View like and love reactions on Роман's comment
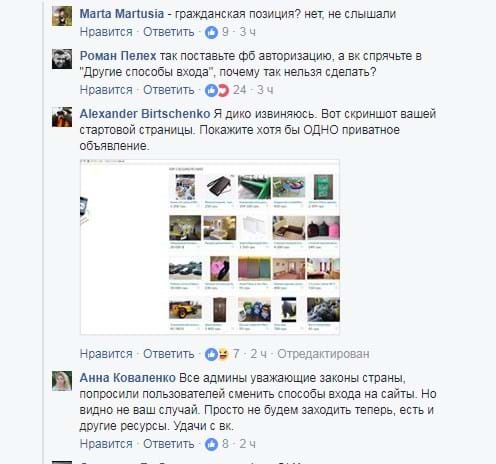This screenshot has width=496, height=464. tap(217, 90)
